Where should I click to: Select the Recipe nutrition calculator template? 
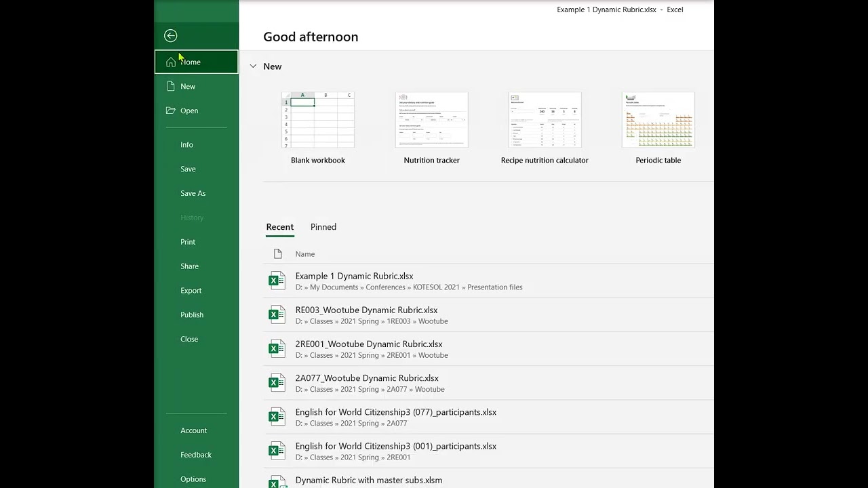545,120
